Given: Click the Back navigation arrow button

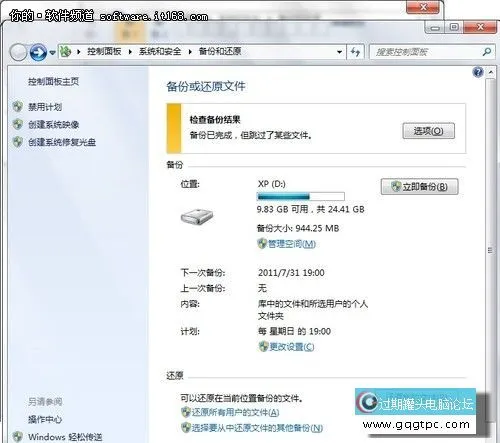Looking at the screenshot, I should [19, 52].
